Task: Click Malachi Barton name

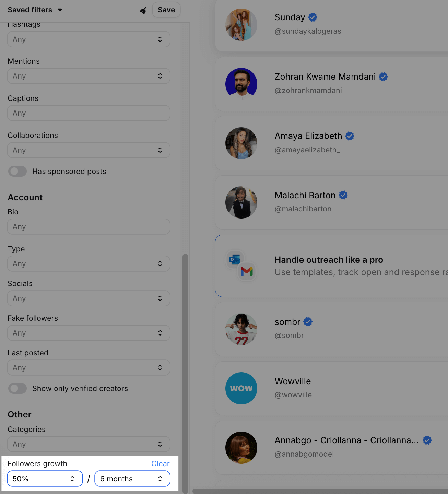Action: click(305, 195)
